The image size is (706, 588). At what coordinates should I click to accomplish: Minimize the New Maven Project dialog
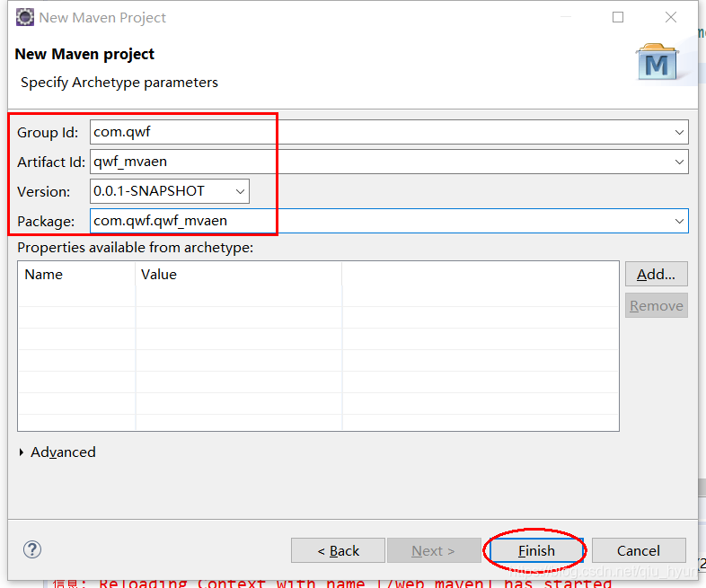566,17
